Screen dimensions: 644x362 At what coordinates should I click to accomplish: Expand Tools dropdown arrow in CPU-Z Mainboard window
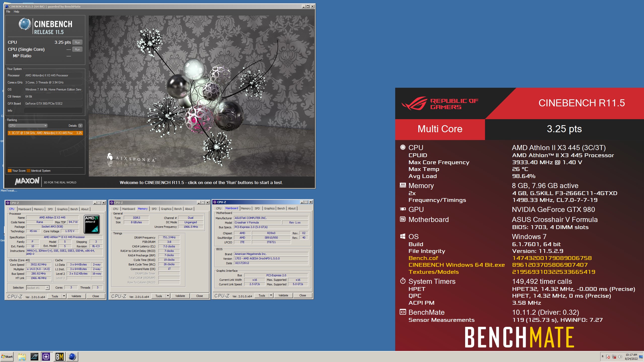[271, 296]
